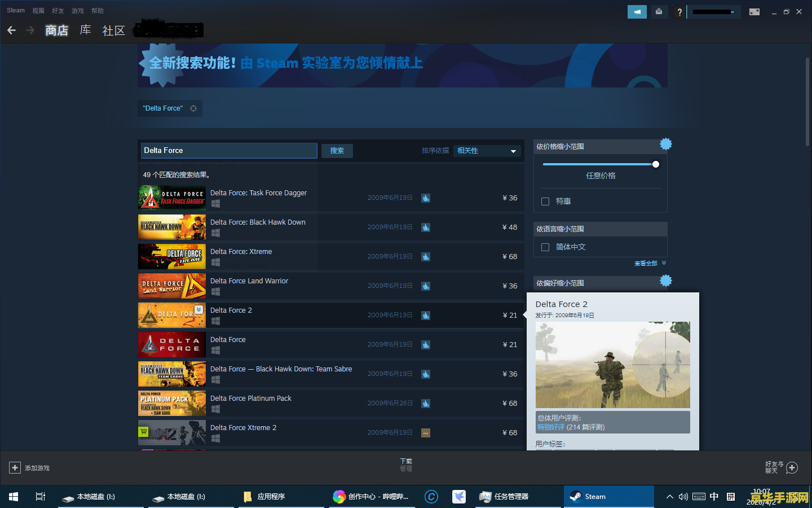This screenshot has width=812, height=508.
Task: Click the page vertical scrollbar
Action: click(807, 102)
